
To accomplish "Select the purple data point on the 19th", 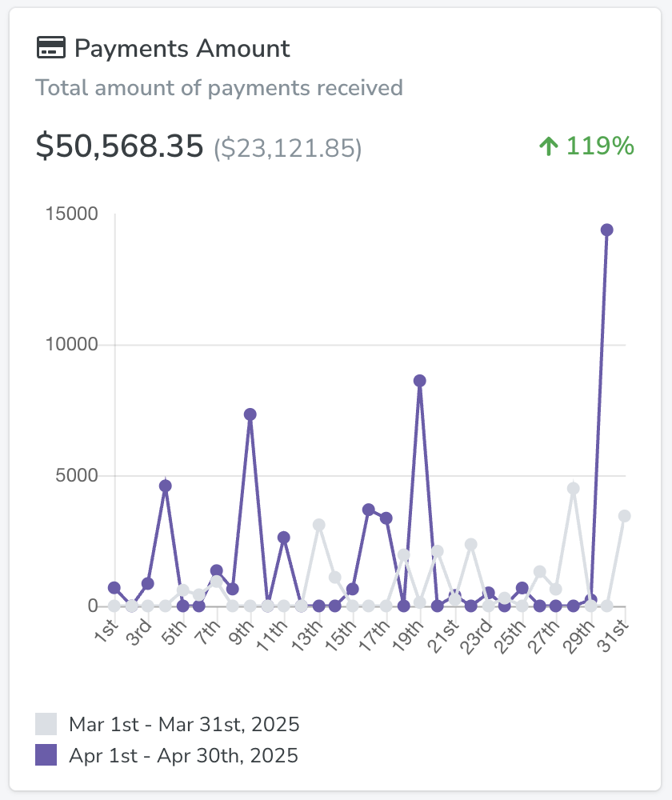I will pos(420,381).
